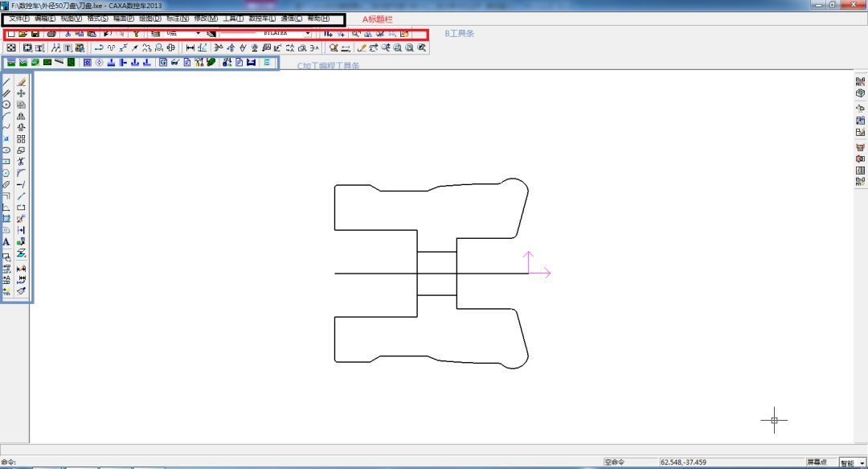Select the Move tool with cross arrows
The image size is (868, 469).
click(21, 93)
